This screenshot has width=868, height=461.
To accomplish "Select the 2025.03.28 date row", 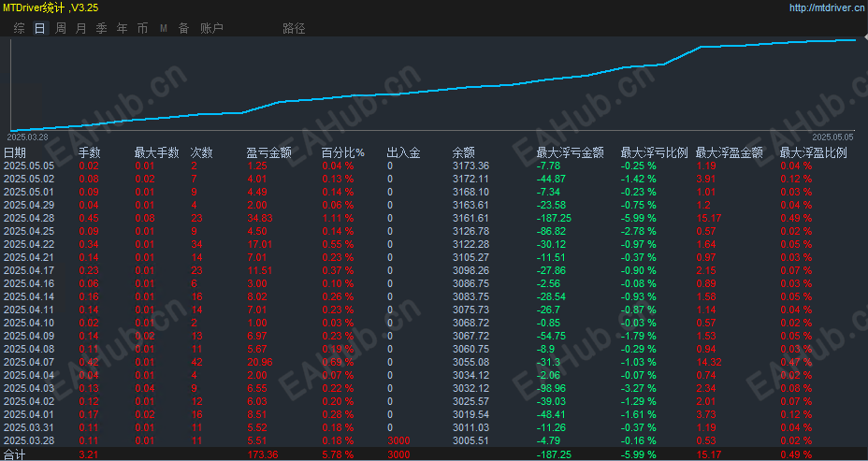I will (x=29, y=440).
